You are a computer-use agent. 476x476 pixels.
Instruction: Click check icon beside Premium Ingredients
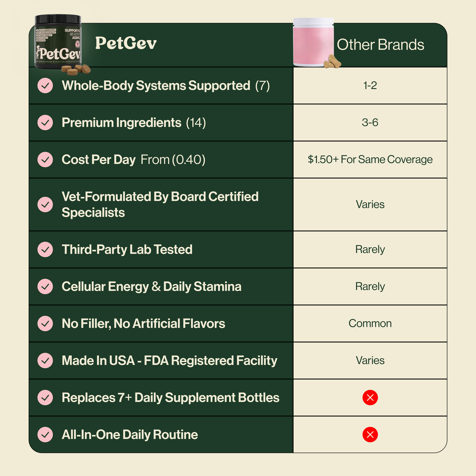coord(45,123)
